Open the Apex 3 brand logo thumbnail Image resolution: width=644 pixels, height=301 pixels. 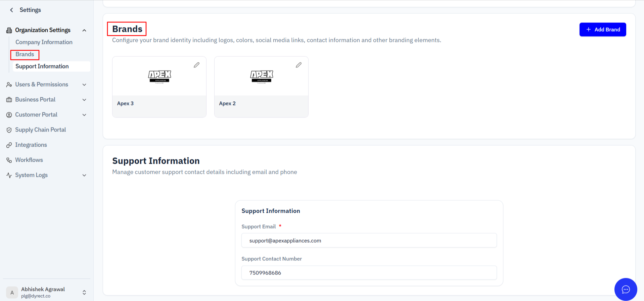click(160, 77)
